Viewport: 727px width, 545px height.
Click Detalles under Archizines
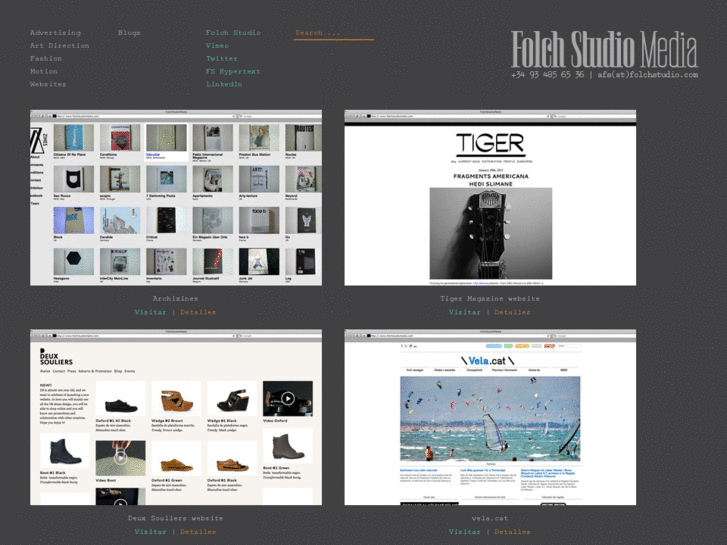[x=198, y=312]
